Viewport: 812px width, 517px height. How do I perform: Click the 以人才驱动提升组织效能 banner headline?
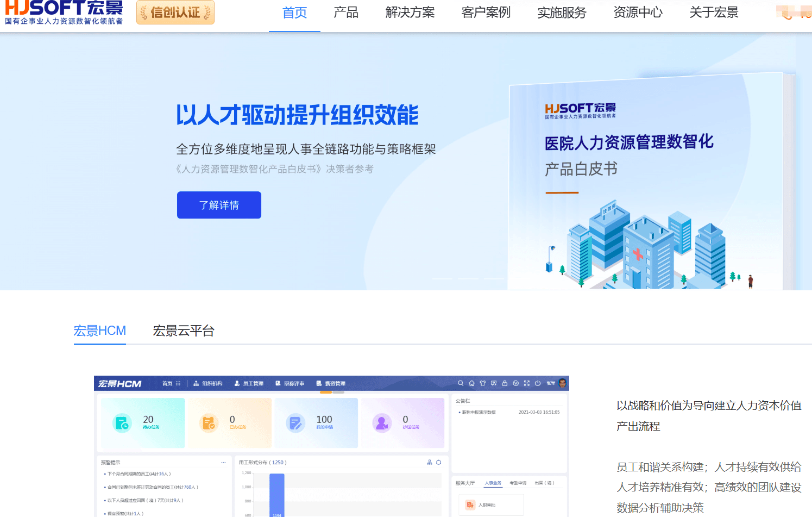point(298,115)
